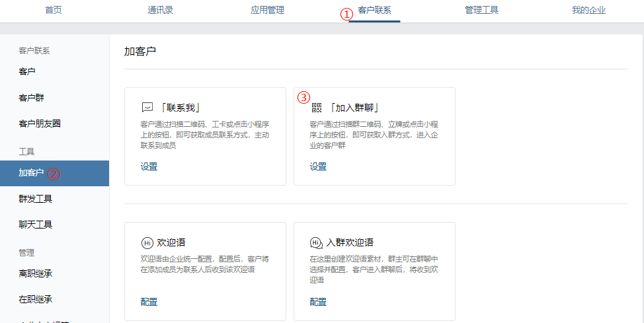Select 客户群 in the sidebar
The height and width of the screenshot is (323, 644).
[x=32, y=98]
